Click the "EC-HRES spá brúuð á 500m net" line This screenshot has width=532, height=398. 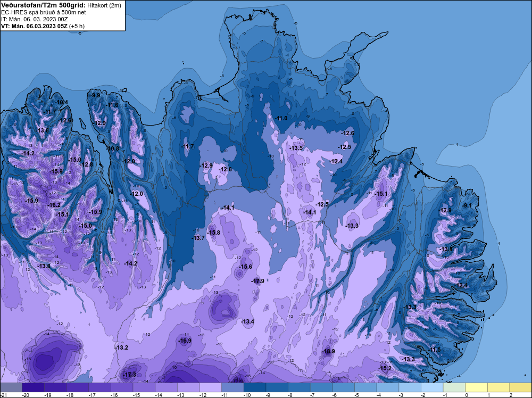click(44, 12)
